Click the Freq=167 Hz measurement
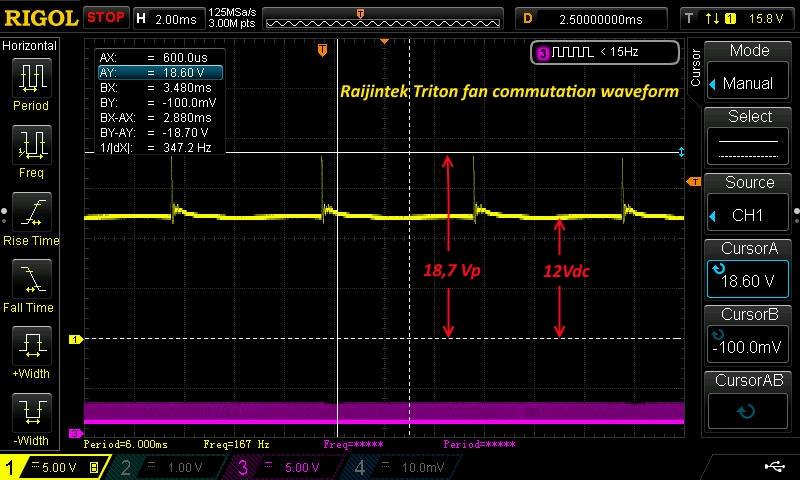The image size is (800, 480). 236,444
